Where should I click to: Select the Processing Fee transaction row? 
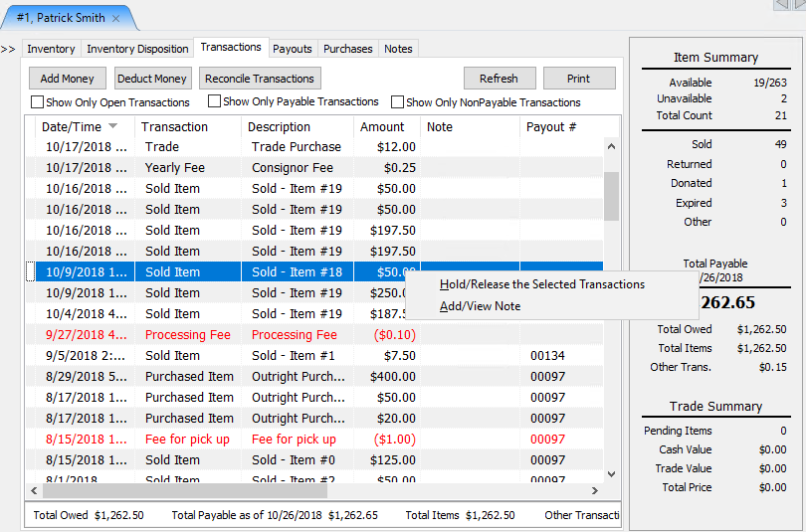pyautogui.click(x=314, y=335)
